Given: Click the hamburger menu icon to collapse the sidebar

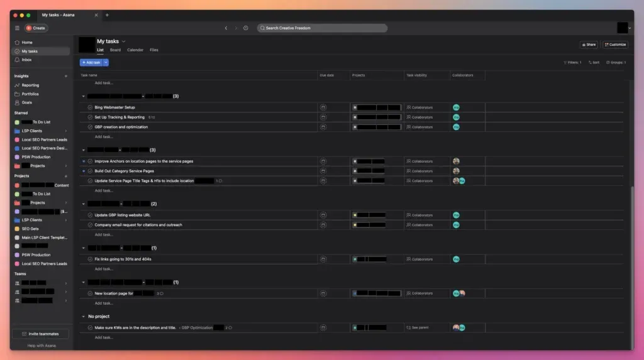Looking at the screenshot, I should pyautogui.click(x=17, y=28).
